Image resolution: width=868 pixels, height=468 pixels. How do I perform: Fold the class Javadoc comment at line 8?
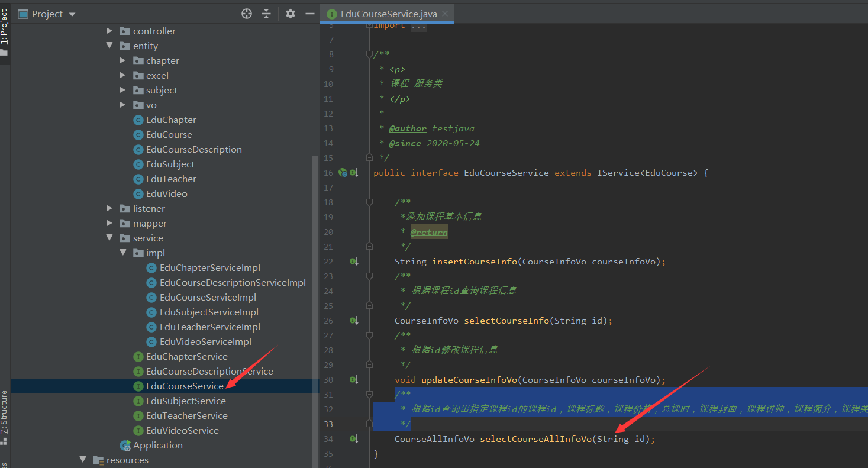369,54
